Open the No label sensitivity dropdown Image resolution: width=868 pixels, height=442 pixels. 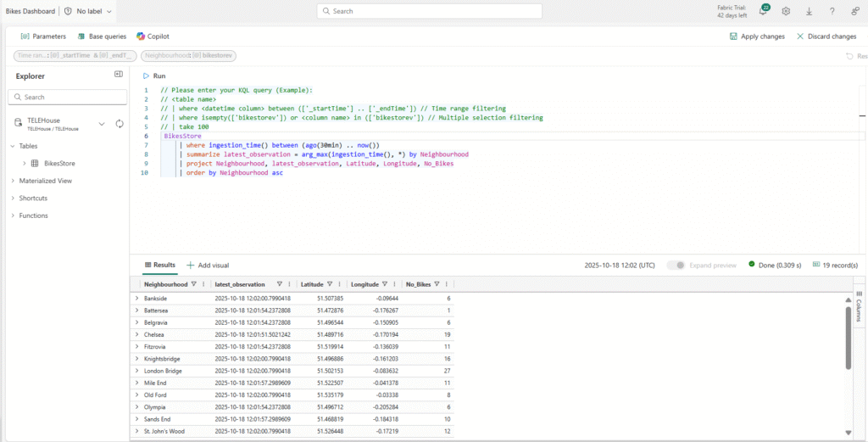point(88,12)
